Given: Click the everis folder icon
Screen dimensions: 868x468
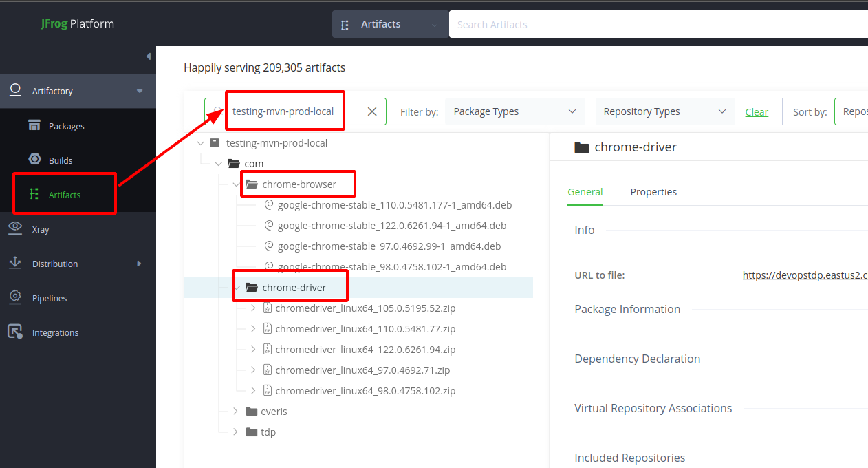Looking at the screenshot, I should [x=251, y=412].
